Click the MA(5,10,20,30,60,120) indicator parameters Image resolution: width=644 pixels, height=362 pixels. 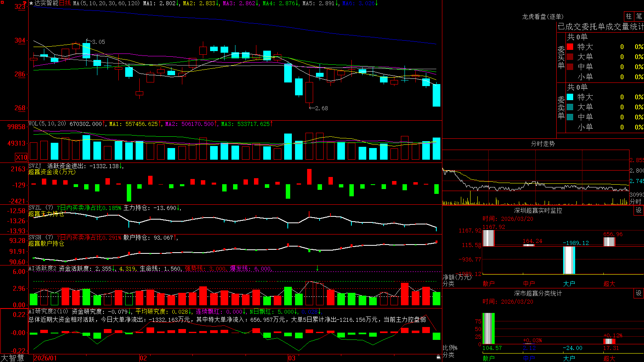[106, 3]
